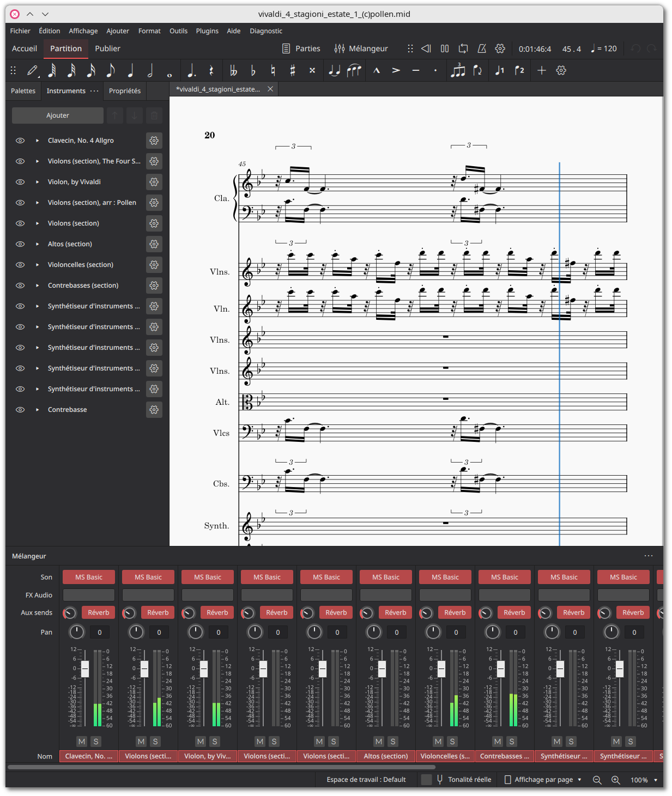
Task: Adjust Clavecin channel volume fader
Action: click(x=85, y=669)
